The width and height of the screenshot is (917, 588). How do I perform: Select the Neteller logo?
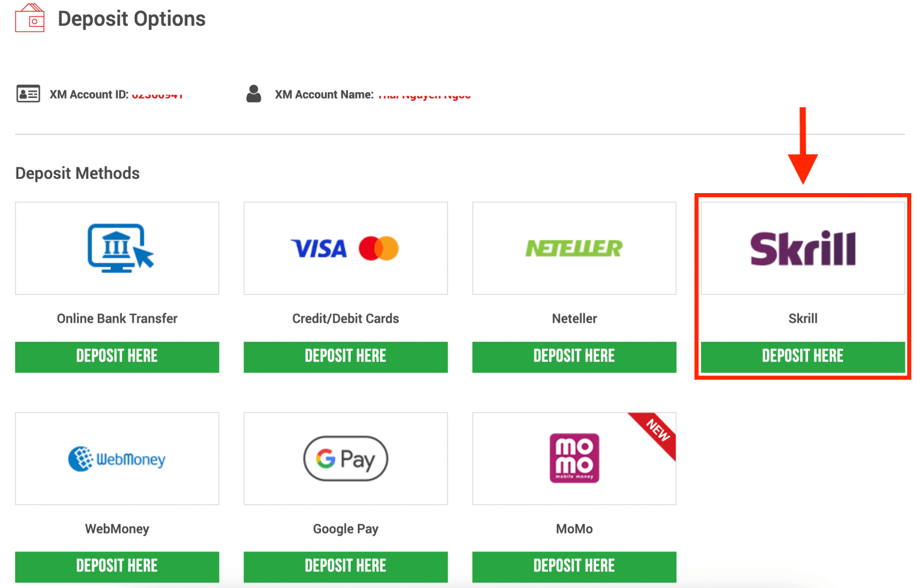(574, 248)
